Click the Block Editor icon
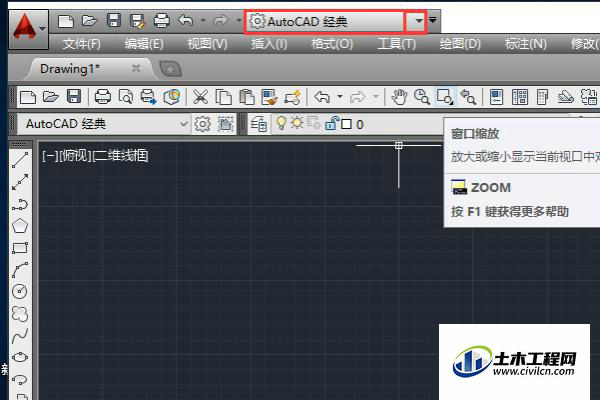The height and width of the screenshot is (400, 600). [293, 97]
